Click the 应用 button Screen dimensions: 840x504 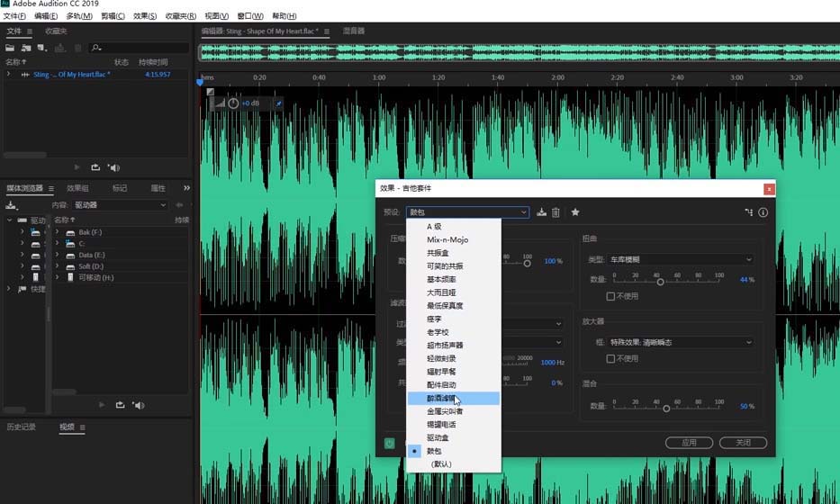click(x=689, y=443)
